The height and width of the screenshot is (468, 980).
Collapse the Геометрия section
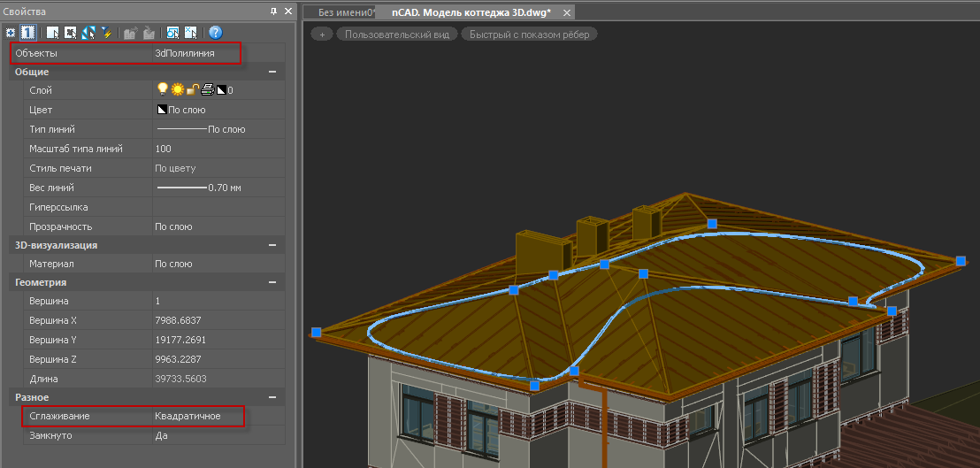[272, 282]
